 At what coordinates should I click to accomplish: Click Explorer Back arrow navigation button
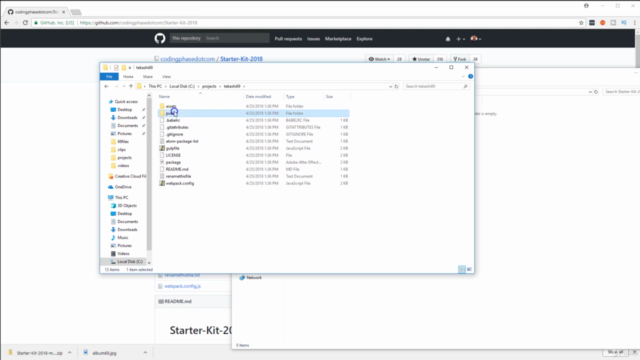click(106, 87)
